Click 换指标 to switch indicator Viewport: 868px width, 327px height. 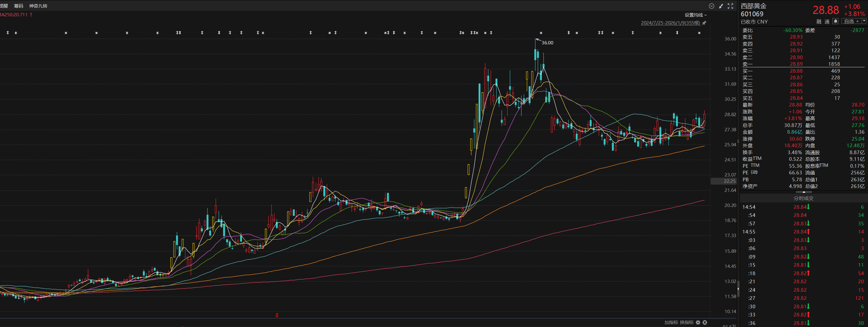(x=686, y=322)
